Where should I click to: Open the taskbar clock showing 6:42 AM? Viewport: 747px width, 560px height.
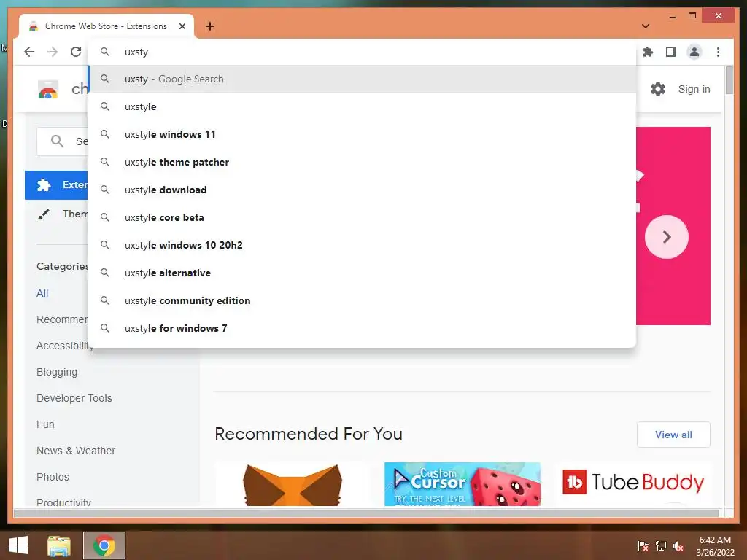tap(715, 545)
